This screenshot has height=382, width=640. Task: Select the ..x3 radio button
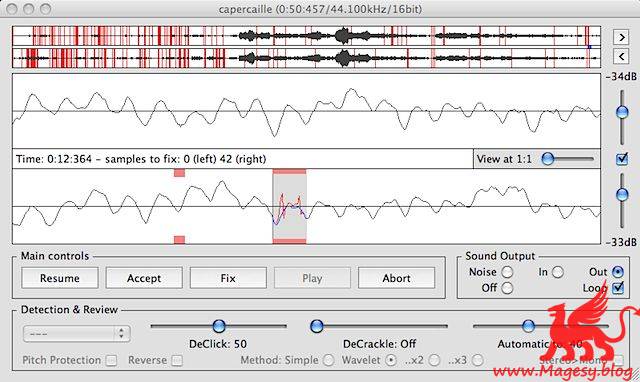(478, 360)
